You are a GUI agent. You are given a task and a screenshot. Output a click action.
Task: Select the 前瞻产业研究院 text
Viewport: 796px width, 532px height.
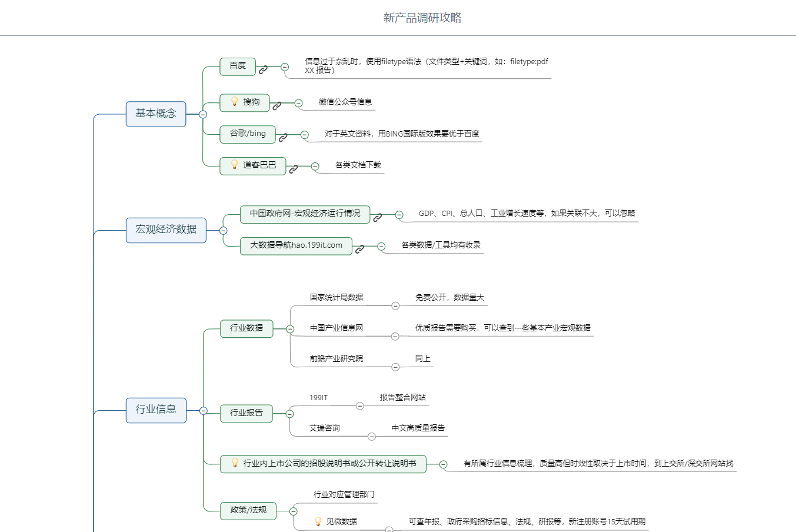coord(337,358)
